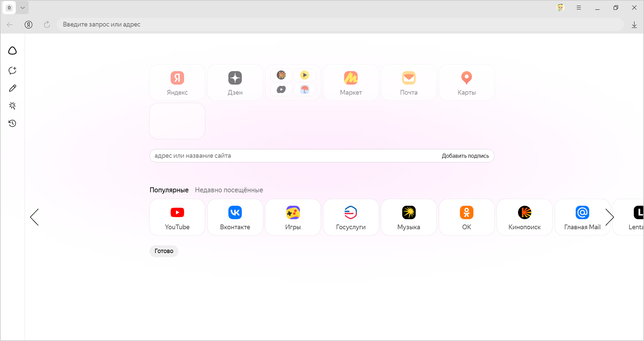Image resolution: width=644 pixels, height=341 pixels.
Task: Open the Яндекс tile
Action: pos(177,83)
